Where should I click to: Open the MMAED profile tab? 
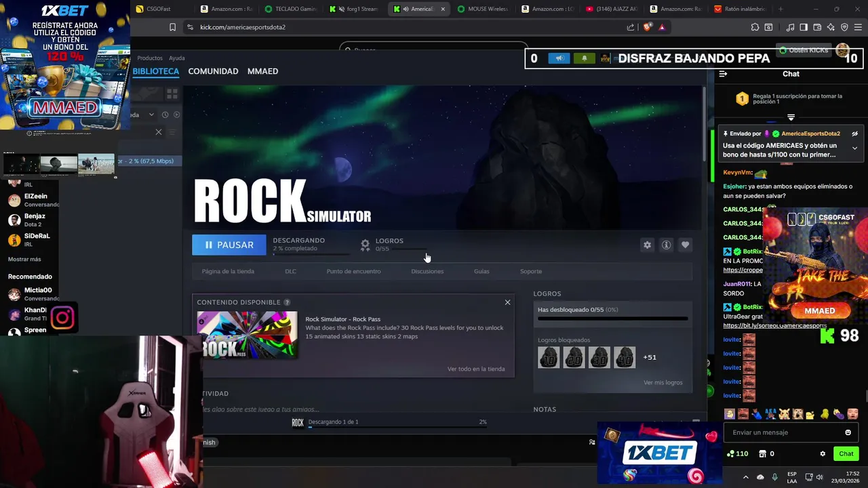pos(262,71)
